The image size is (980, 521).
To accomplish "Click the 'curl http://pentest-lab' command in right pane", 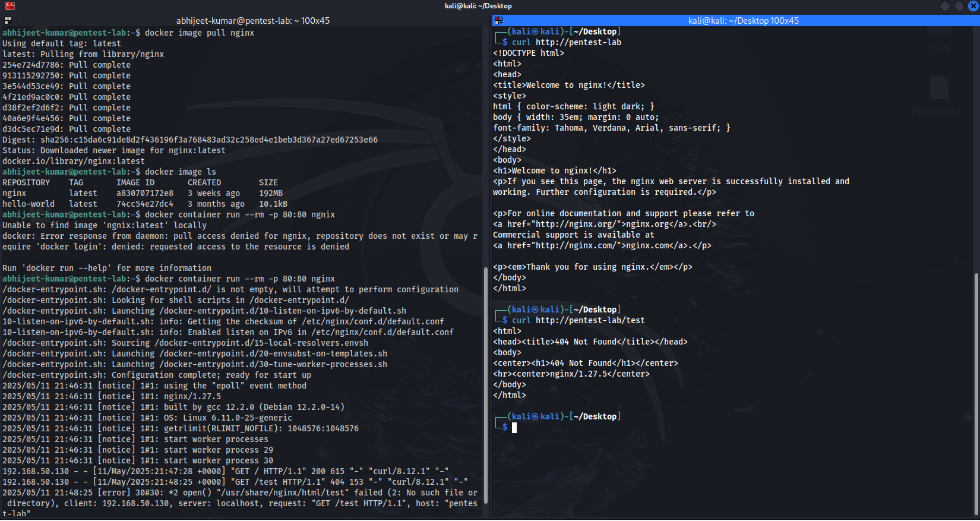I will [567, 42].
